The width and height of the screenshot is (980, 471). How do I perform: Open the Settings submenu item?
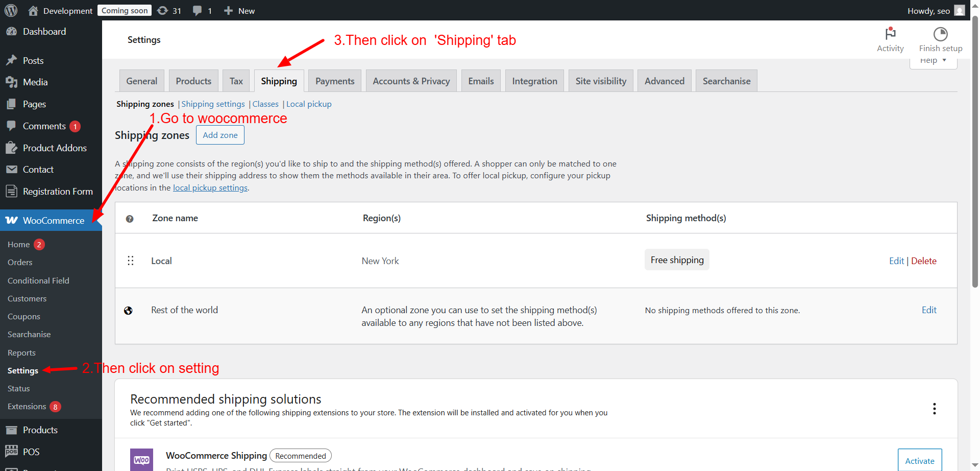pyautogui.click(x=23, y=370)
